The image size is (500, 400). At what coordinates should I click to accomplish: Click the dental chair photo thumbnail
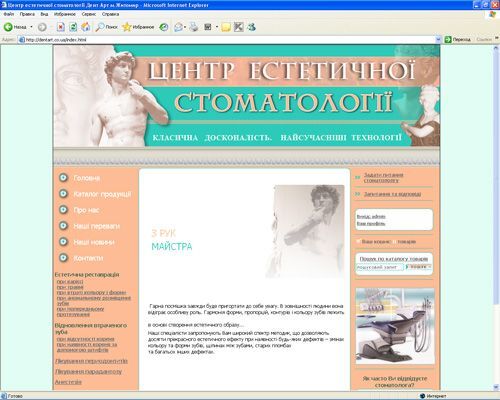coord(395,326)
